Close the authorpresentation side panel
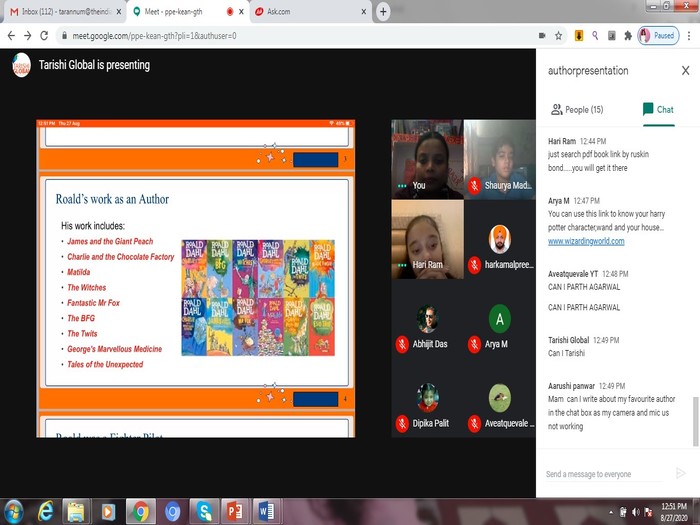 (686, 71)
